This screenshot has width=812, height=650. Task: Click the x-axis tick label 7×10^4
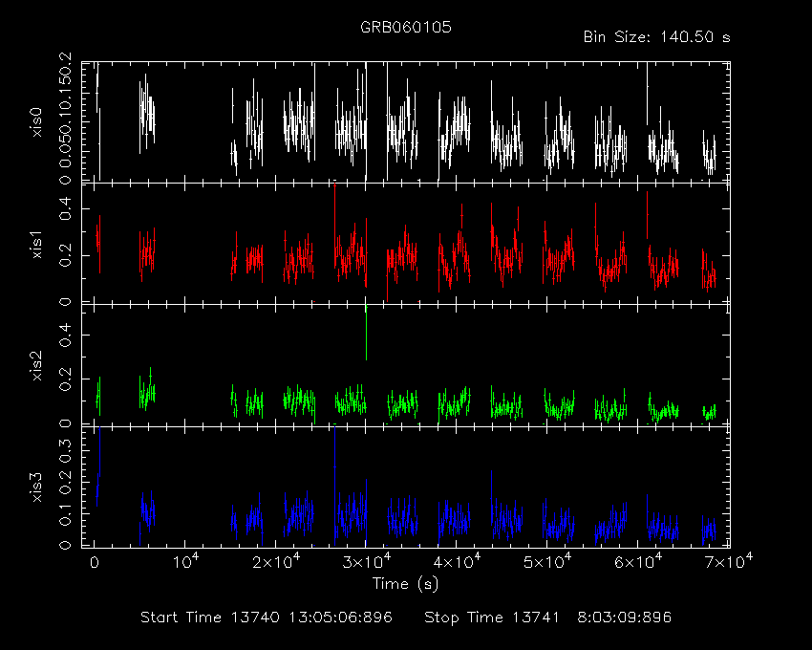[x=729, y=561]
